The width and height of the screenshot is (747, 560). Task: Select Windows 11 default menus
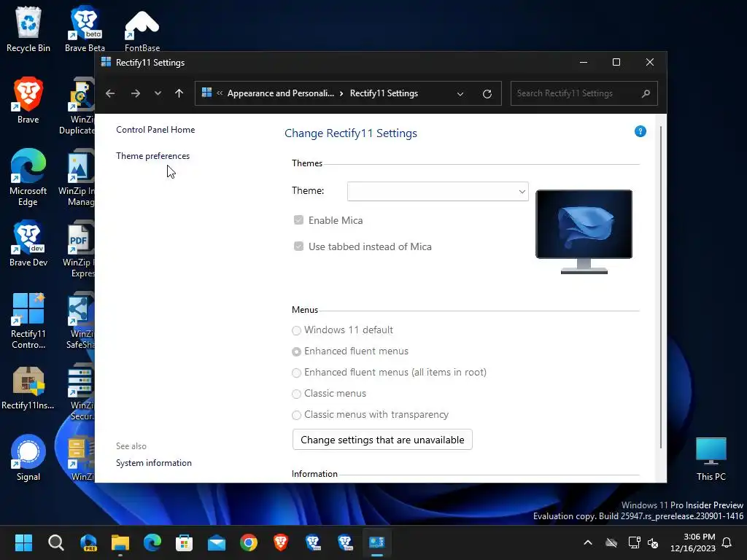tap(296, 330)
